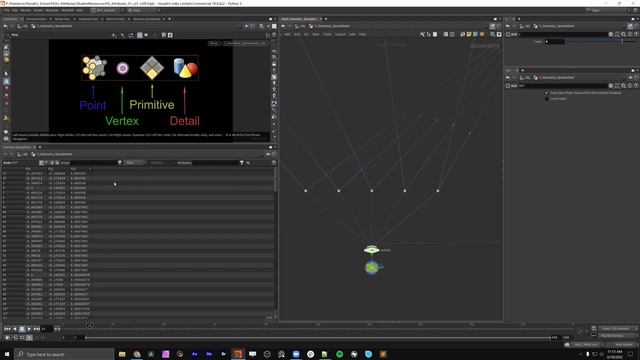640x360 pixels.
Task: Click the Stop button in playbar
Action: click(22, 329)
